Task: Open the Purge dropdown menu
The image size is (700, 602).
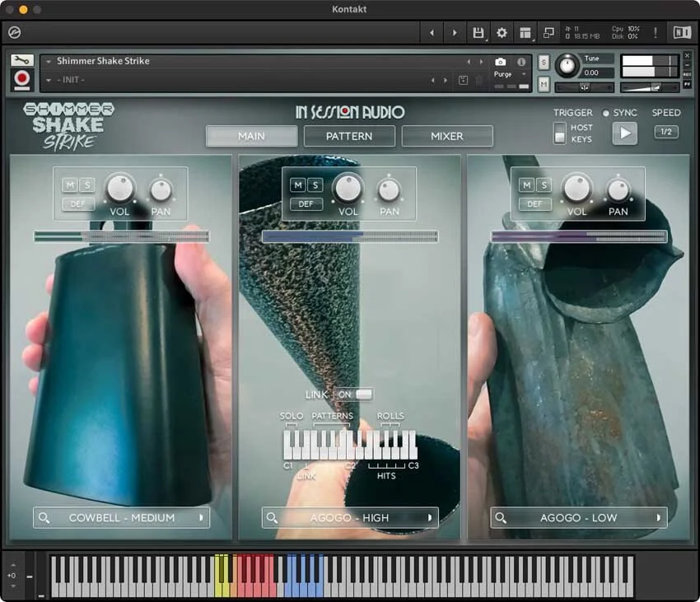Action: pos(511,74)
